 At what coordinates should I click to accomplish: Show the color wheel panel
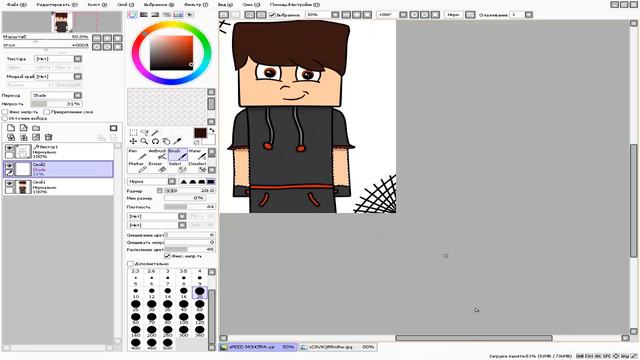[x=132, y=15]
